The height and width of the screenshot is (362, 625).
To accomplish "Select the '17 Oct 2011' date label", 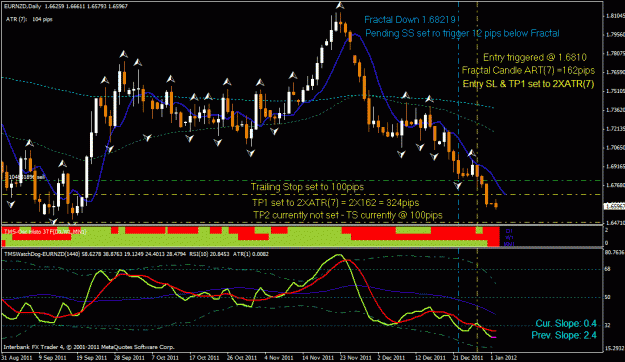I will (x=204, y=358).
